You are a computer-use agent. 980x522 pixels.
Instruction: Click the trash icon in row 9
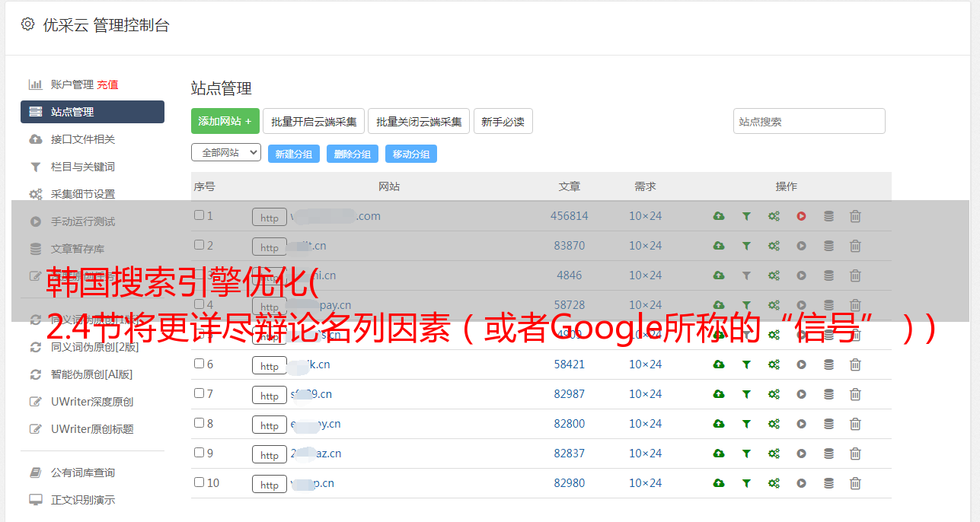point(855,454)
